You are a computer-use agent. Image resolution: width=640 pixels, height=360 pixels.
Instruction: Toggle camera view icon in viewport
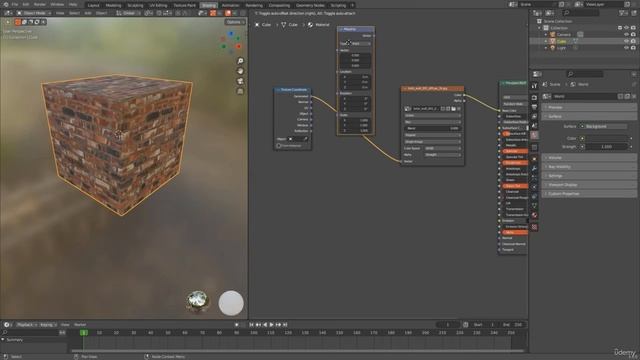tap(240, 81)
